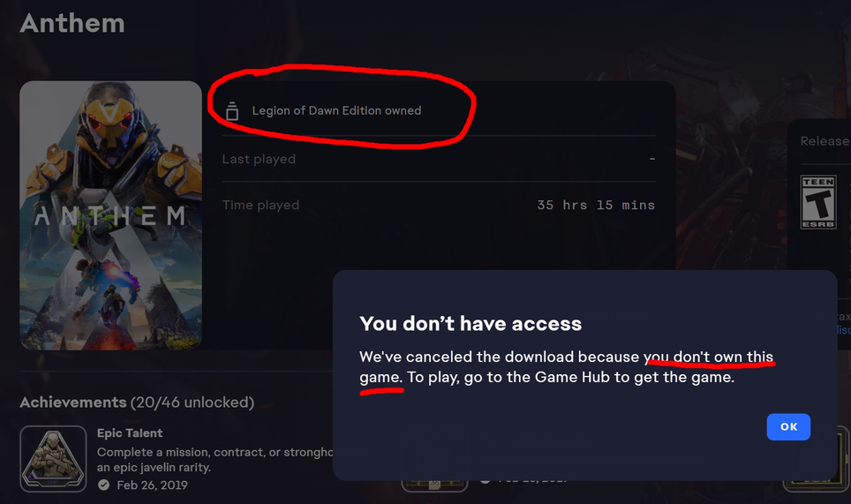
Task: Open the blue link at right edge
Action: pyautogui.click(x=843, y=330)
